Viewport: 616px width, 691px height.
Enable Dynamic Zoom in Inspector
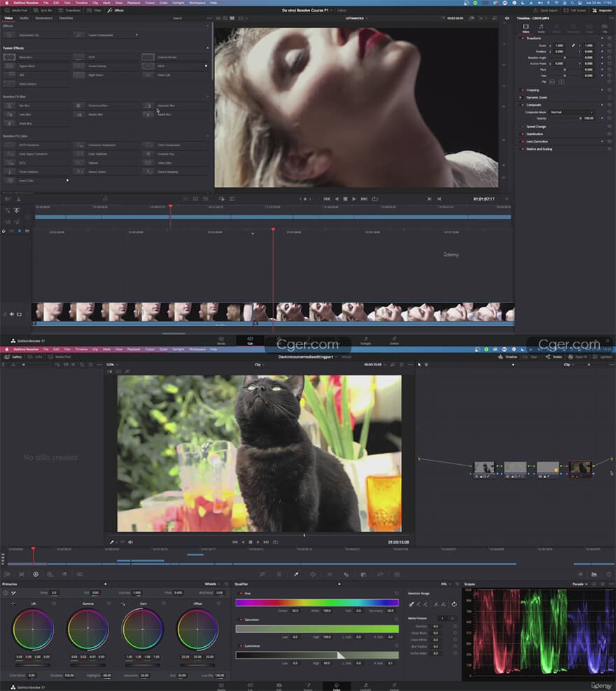point(520,97)
